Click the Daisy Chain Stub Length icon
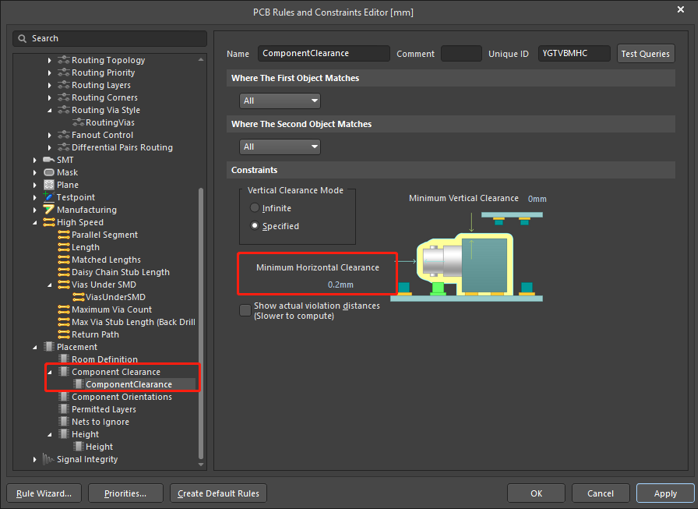The height and width of the screenshot is (511, 698). [64, 272]
